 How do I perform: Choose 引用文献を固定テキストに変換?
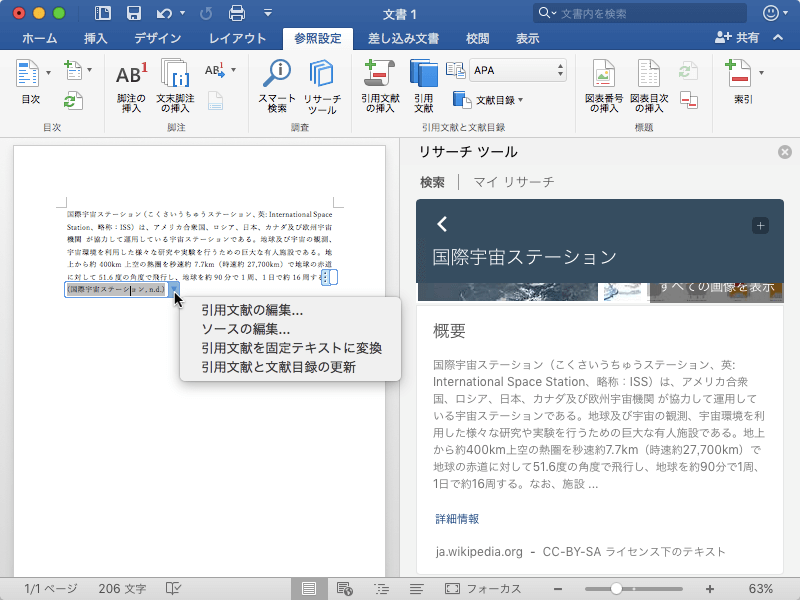[x=290, y=348]
